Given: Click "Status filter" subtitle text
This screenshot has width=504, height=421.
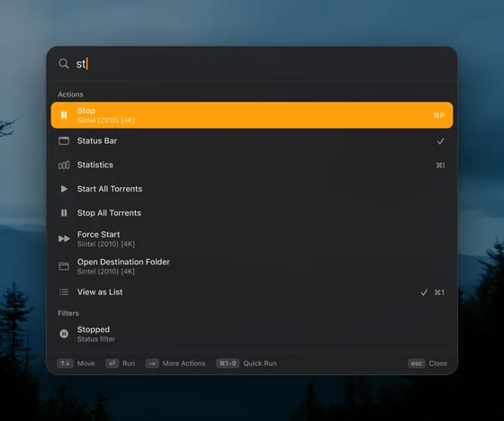Looking at the screenshot, I should coord(95,339).
